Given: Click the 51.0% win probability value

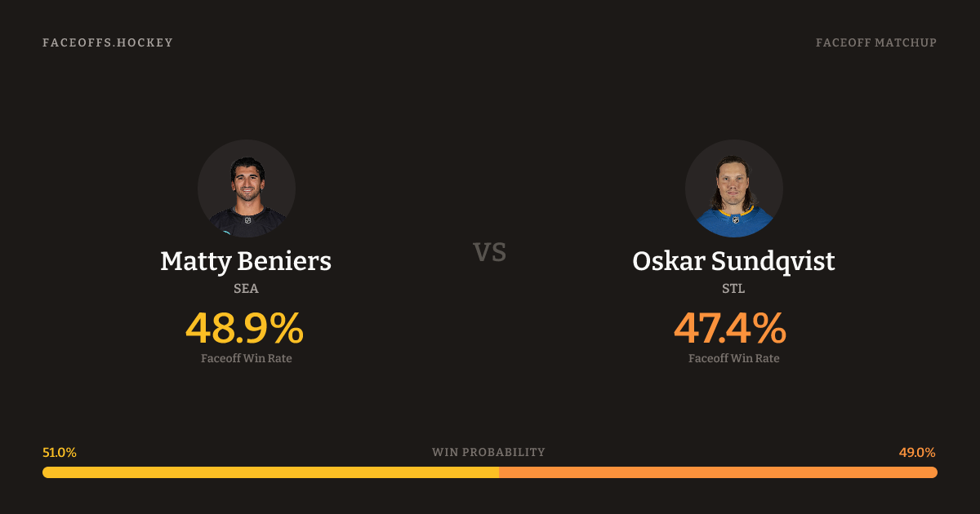Looking at the screenshot, I should click(x=60, y=452).
